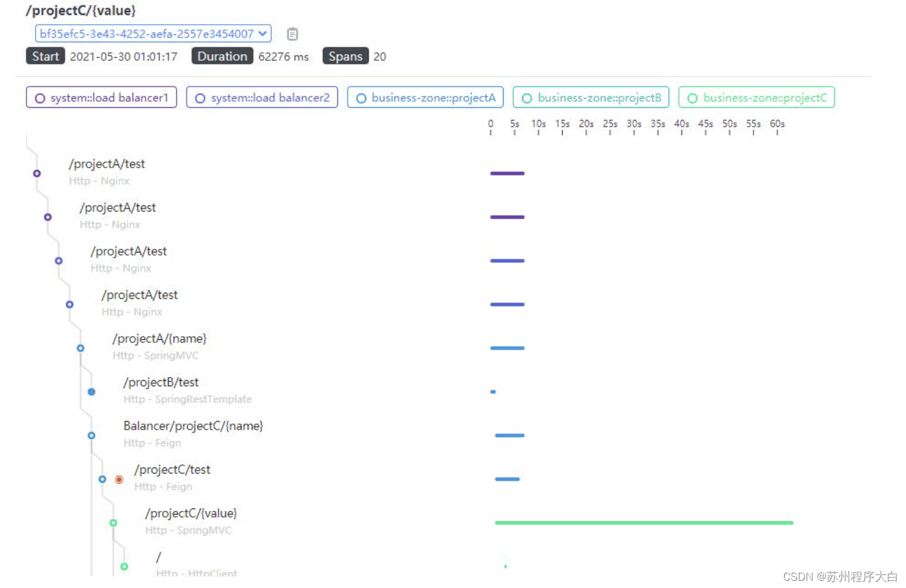The image size is (906, 588).
Task: Toggle the business-zone::projectC service tag
Action: pyautogui.click(x=757, y=98)
